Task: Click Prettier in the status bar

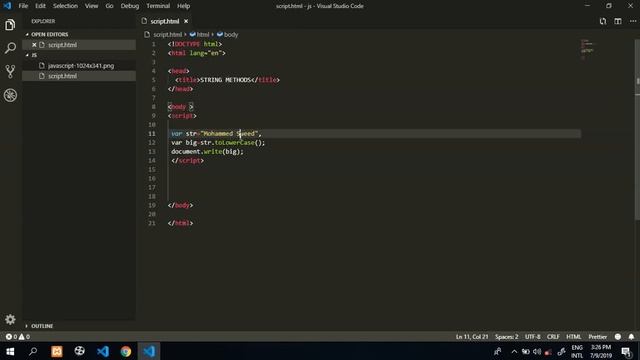Action: coord(598,337)
